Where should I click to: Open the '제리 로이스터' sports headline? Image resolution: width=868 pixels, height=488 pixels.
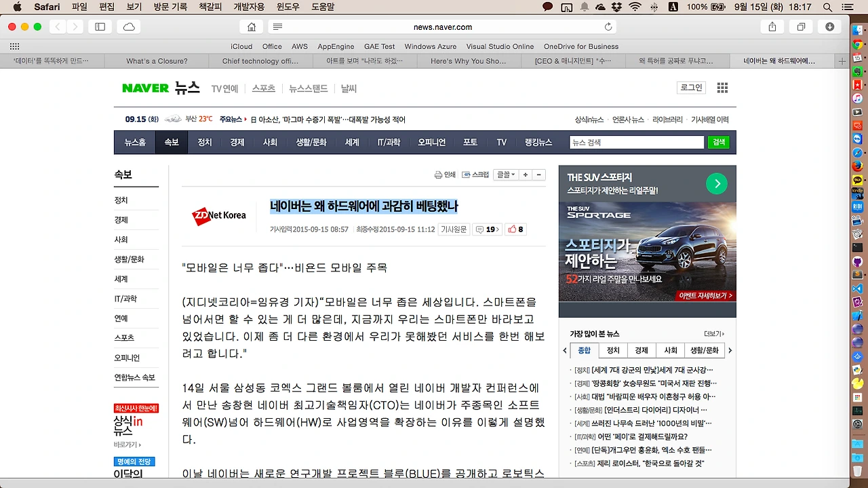tap(650, 464)
